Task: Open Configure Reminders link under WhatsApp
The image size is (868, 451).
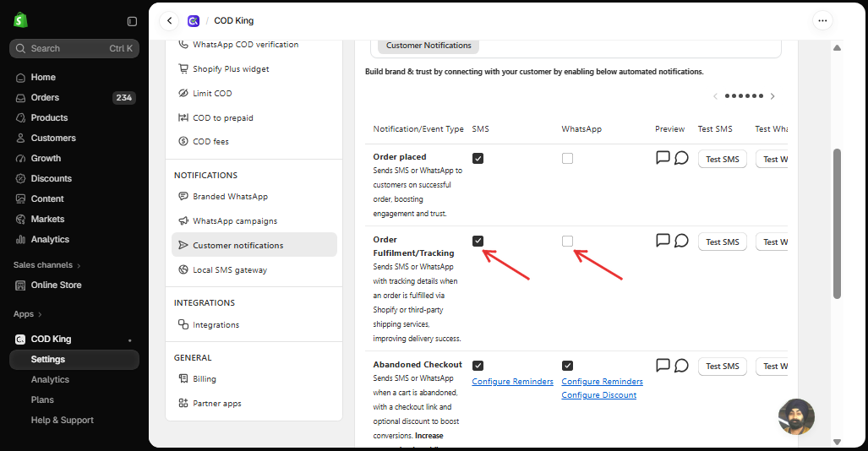Action: (603, 381)
